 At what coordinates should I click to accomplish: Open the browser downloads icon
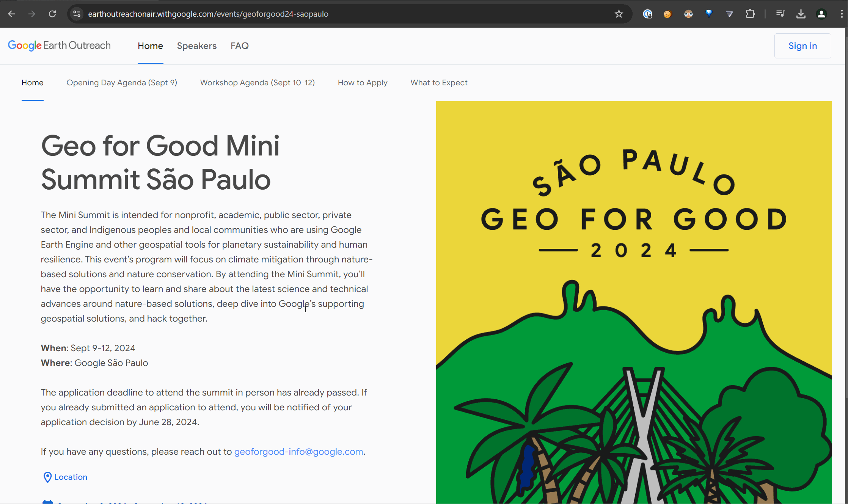tap(801, 14)
